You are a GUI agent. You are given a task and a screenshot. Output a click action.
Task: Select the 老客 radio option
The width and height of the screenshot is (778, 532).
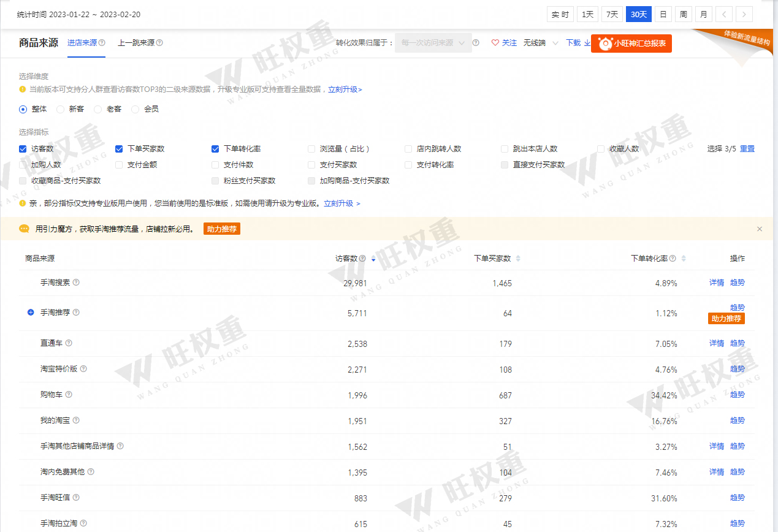pos(98,109)
